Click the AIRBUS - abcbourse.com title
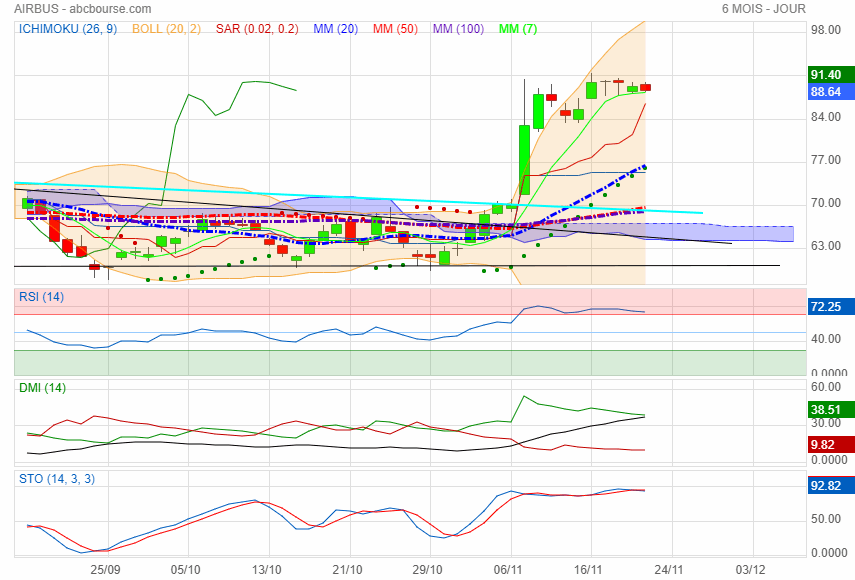Viewport: 855px width, 580px height. coord(83,9)
